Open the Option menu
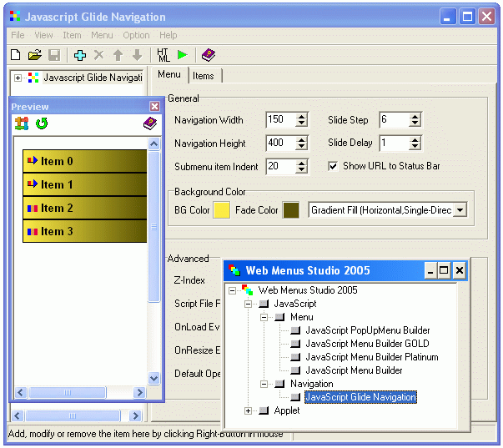 pos(136,35)
